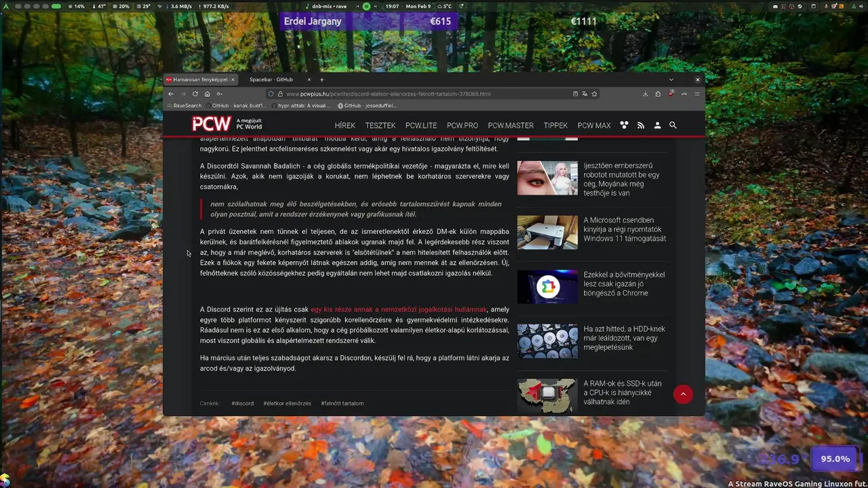Open the RAM-ok és SSD-k article thumbnail

pos(547,396)
